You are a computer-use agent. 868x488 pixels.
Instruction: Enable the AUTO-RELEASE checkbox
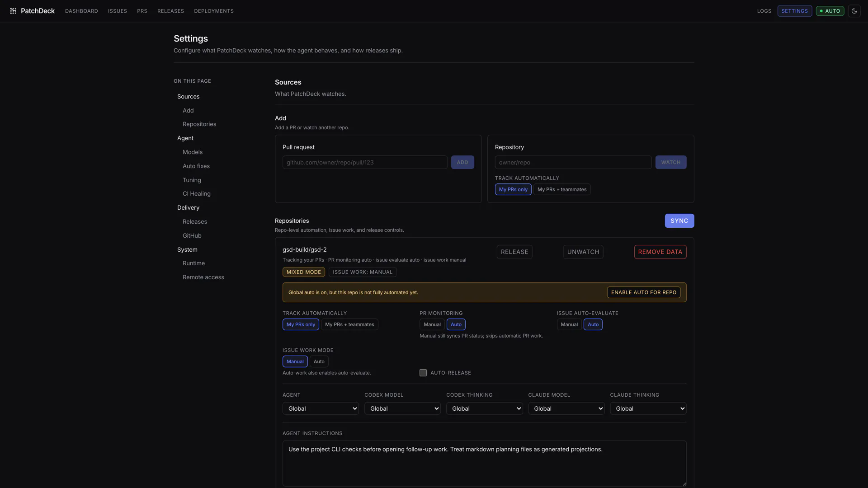[423, 373]
